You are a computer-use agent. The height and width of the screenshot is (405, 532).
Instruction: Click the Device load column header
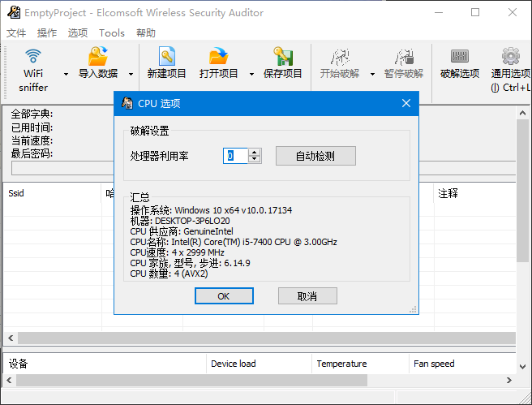tap(259, 364)
